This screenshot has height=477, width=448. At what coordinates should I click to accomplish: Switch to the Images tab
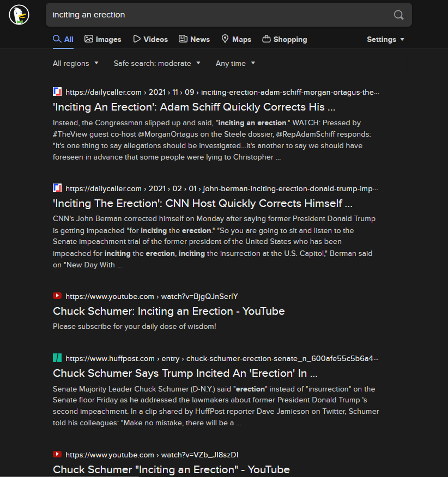pos(103,39)
